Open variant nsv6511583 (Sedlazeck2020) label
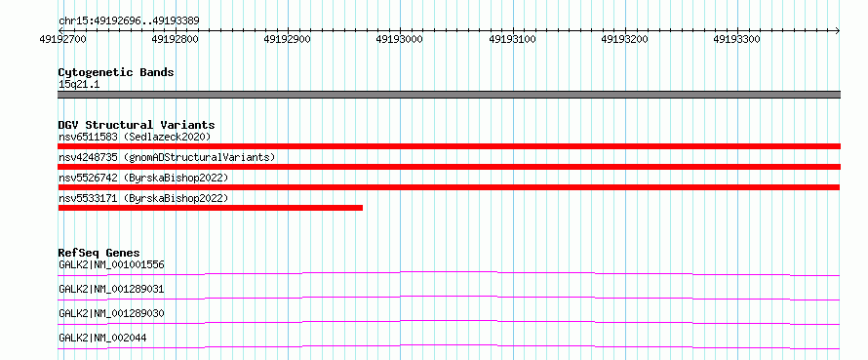Image resolution: width=868 pixels, height=360 pixels. (135, 137)
